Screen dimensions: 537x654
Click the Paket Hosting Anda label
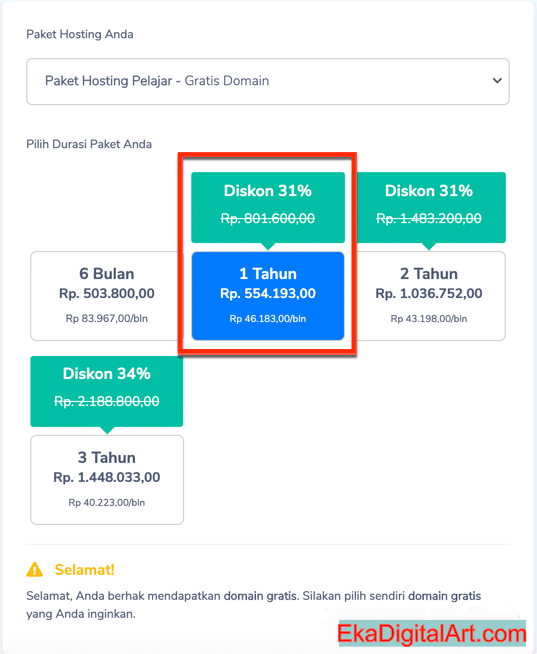point(80,34)
